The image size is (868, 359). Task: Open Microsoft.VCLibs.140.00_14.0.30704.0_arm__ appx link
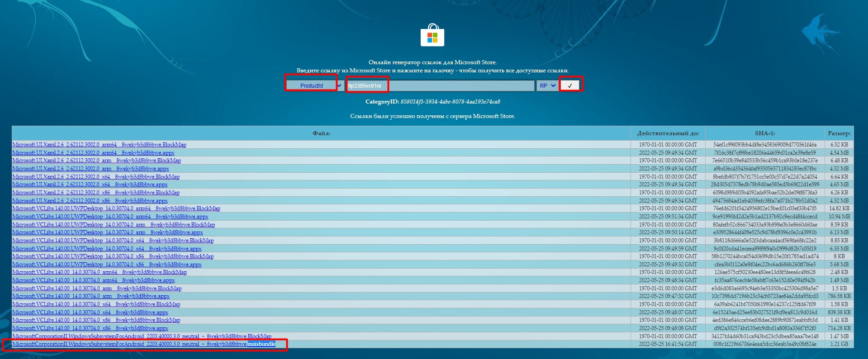(x=91, y=296)
